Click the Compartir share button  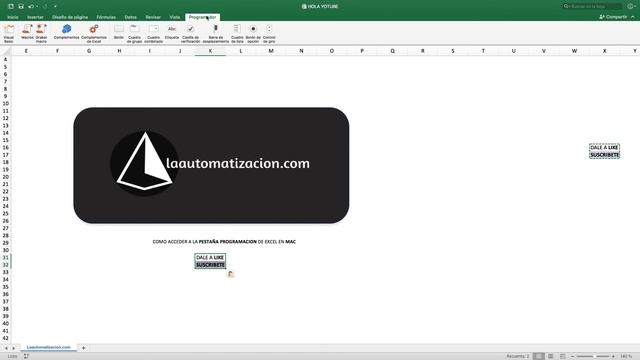pyautogui.click(x=613, y=17)
